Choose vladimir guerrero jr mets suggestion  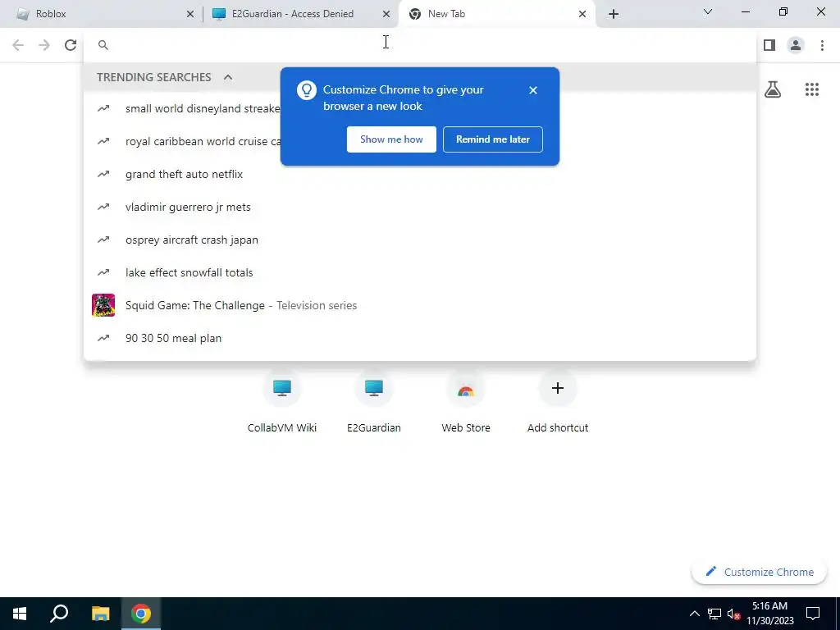coord(420,207)
